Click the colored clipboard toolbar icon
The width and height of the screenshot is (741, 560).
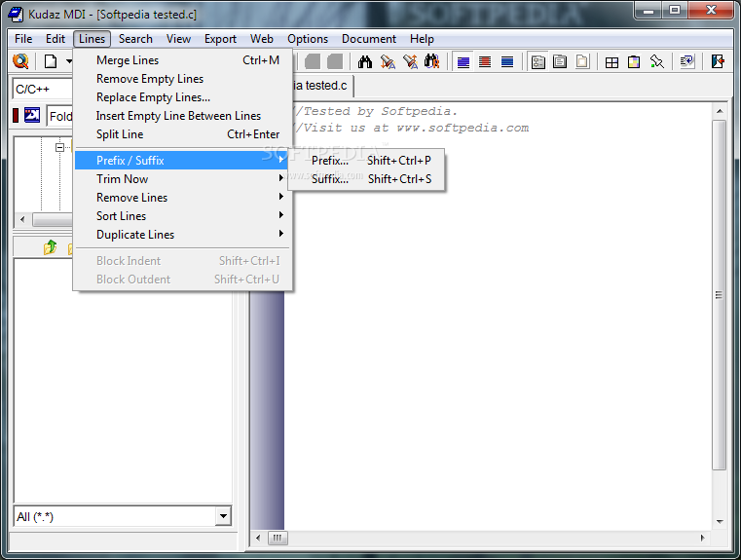[x=634, y=62]
